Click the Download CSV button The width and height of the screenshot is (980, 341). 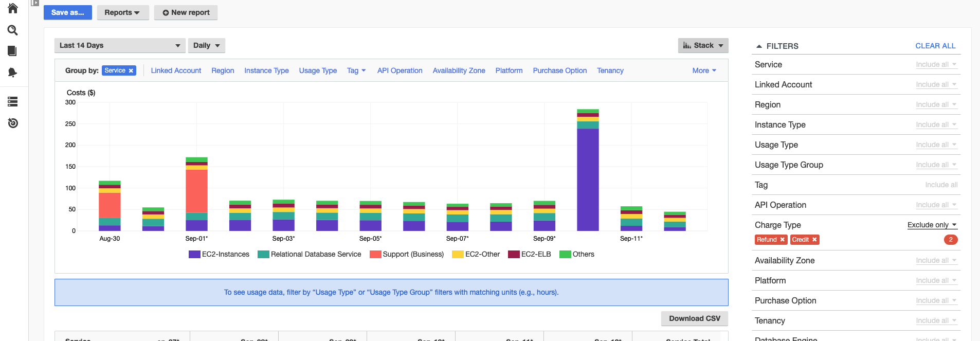(x=695, y=318)
